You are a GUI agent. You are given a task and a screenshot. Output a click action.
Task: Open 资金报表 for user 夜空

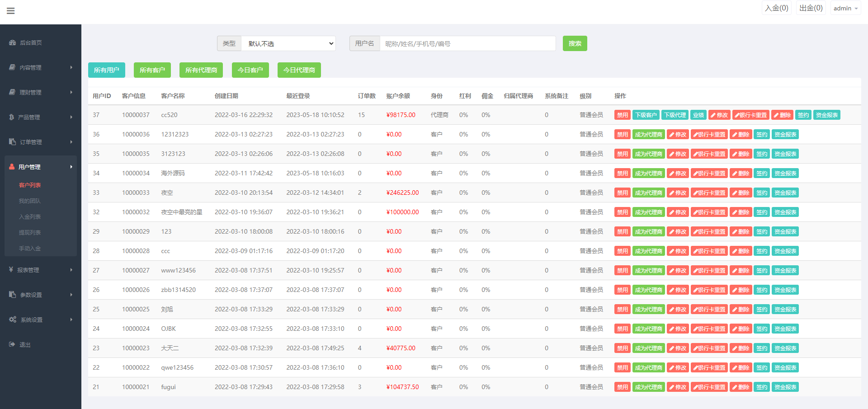[x=785, y=193]
